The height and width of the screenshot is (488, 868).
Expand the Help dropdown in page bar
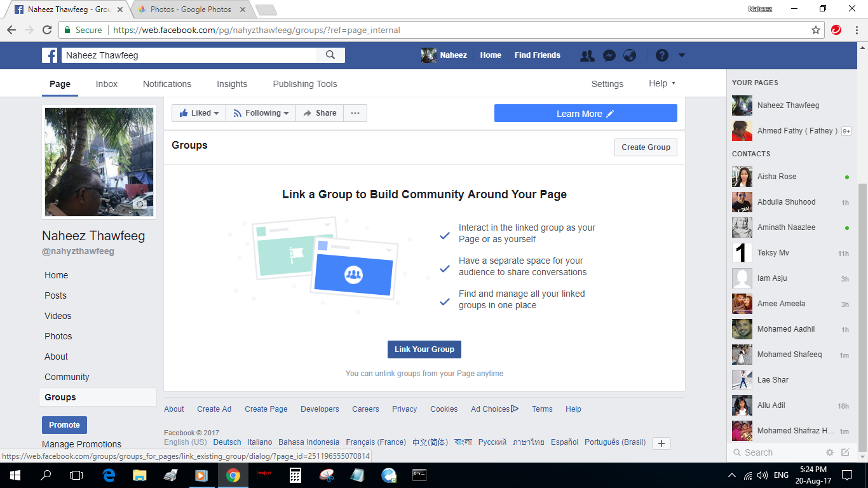point(662,83)
